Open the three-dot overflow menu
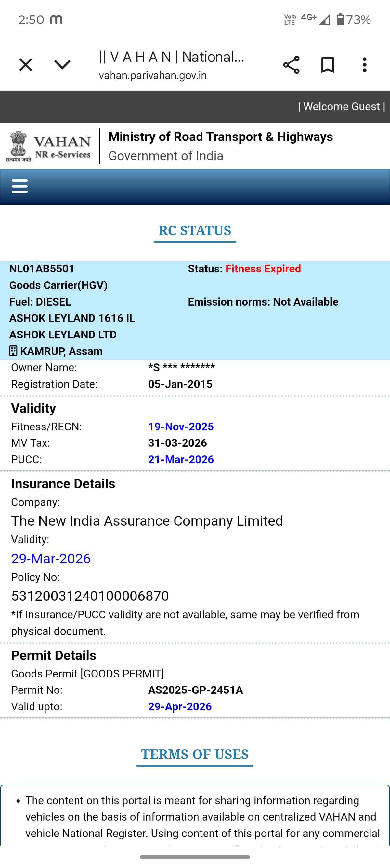The height and width of the screenshot is (868, 390). 364,65
